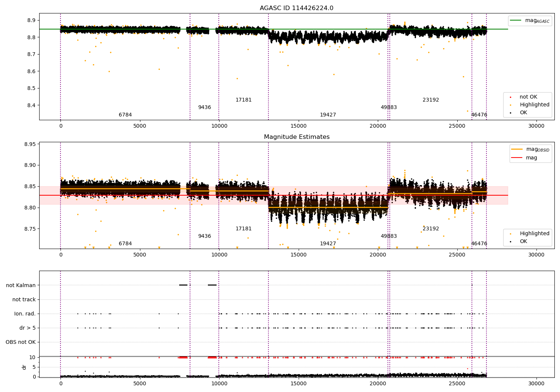Click obsid label 17181 in the middle plot

click(243, 229)
